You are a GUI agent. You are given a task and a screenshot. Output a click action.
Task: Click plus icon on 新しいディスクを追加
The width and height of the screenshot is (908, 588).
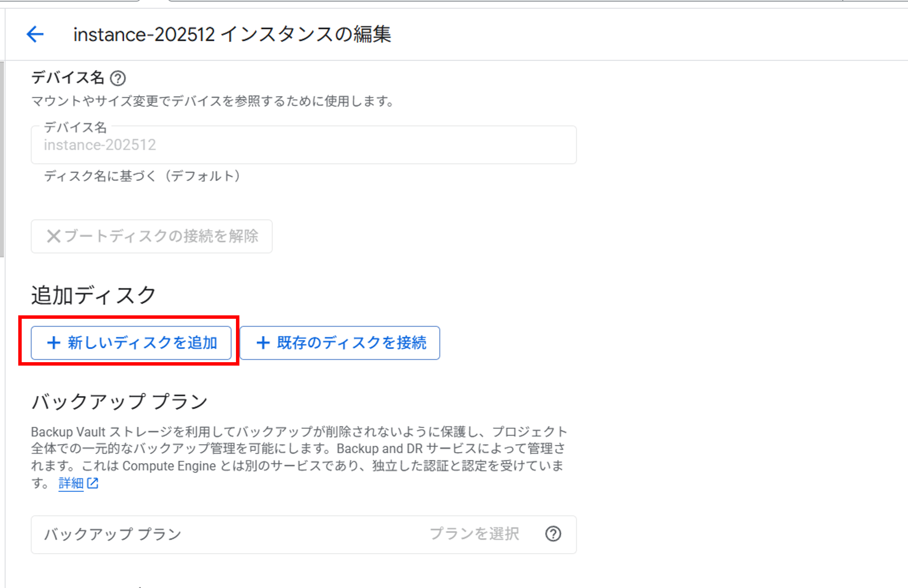coord(53,343)
